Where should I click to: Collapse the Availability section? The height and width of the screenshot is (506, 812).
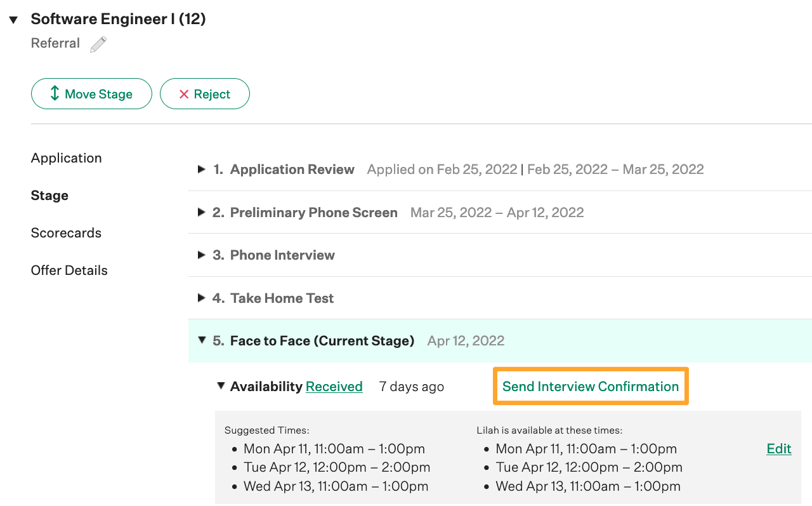tap(219, 386)
